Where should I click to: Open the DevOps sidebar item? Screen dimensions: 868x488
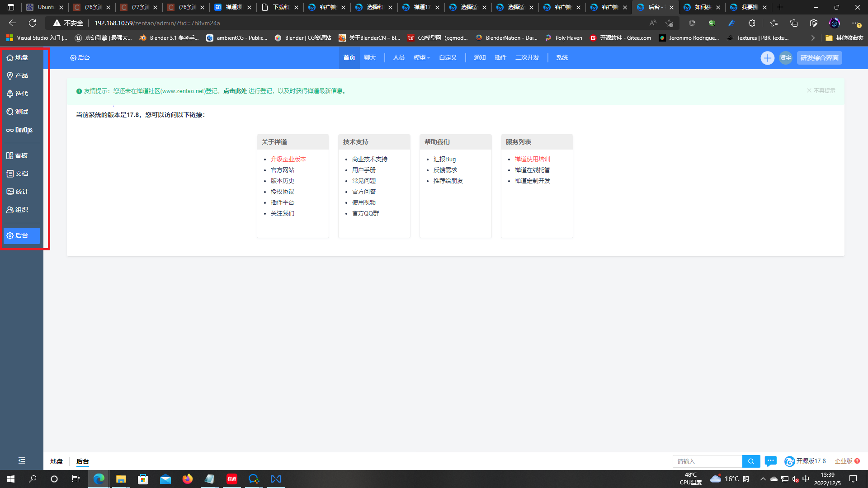tap(19, 130)
